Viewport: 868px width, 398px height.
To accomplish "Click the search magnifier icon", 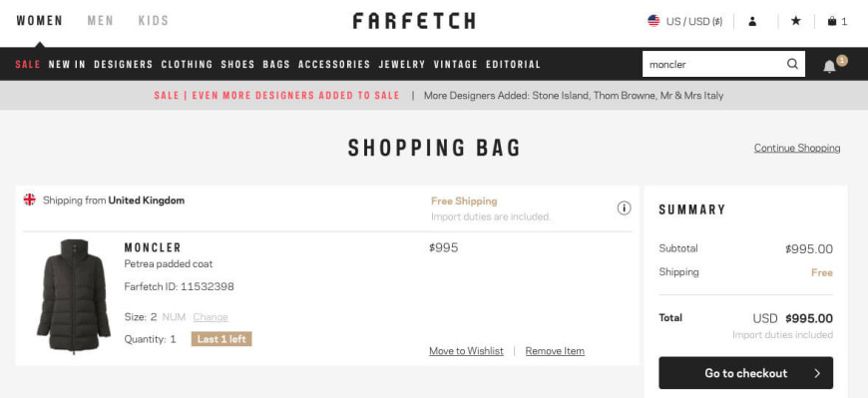I will point(792,64).
